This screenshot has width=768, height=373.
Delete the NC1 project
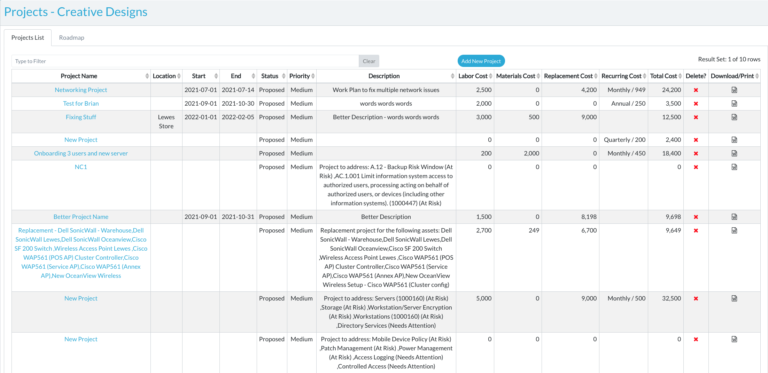point(696,167)
